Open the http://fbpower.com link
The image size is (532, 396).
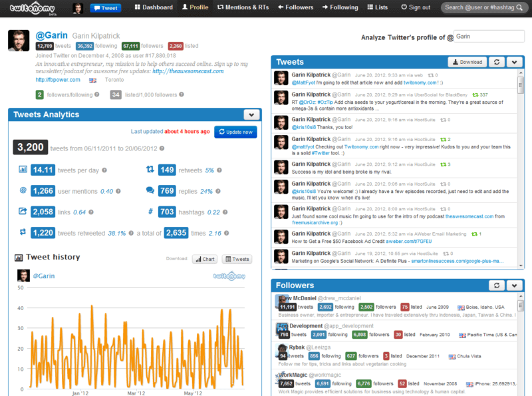click(58, 80)
